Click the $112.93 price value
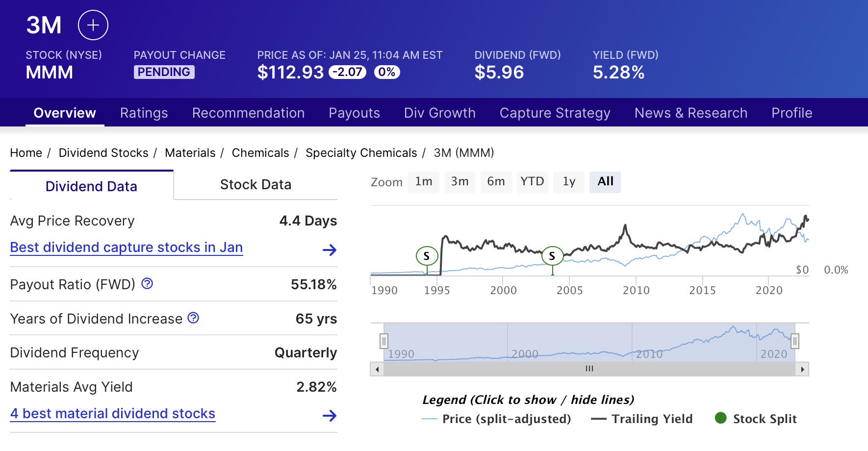Image resolution: width=868 pixels, height=451 pixels. [291, 72]
